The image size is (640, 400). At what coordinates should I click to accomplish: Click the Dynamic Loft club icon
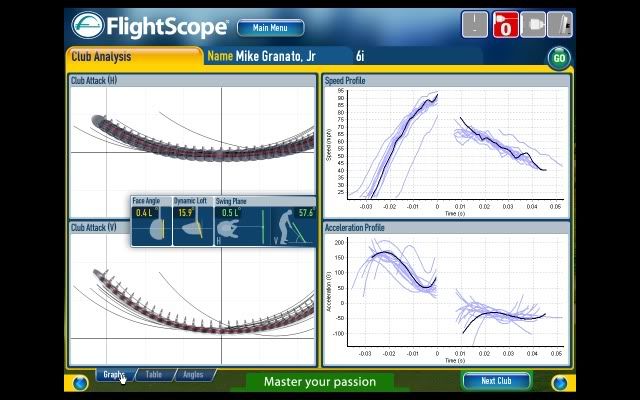pos(192,229)
